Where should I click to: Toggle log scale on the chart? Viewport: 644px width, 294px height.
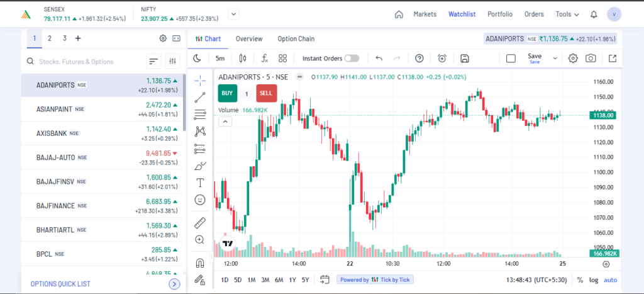pyautogui.click(x=594, y=280)
